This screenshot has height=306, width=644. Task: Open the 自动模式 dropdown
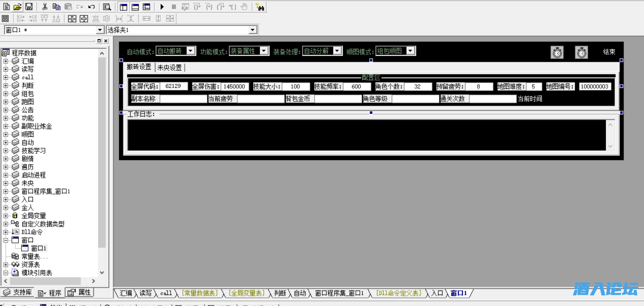(x=191, y=51)
